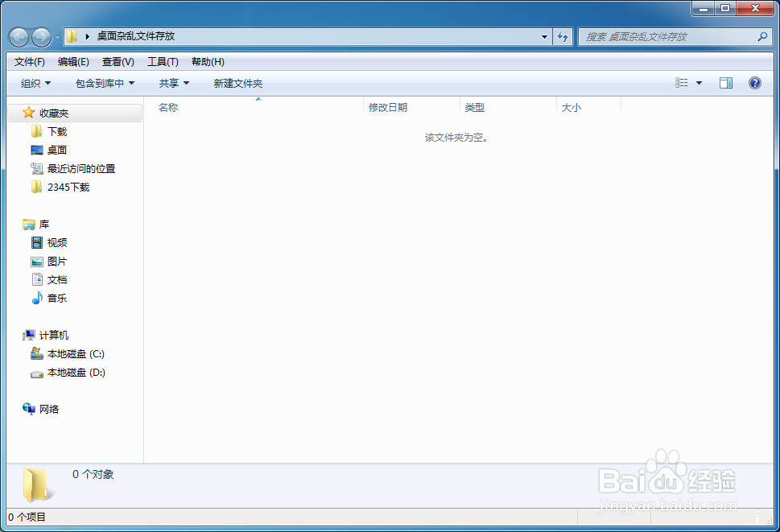Toggle the preview pane button
The width and height of the screenshot is (780, 532).
click(725, 82)
